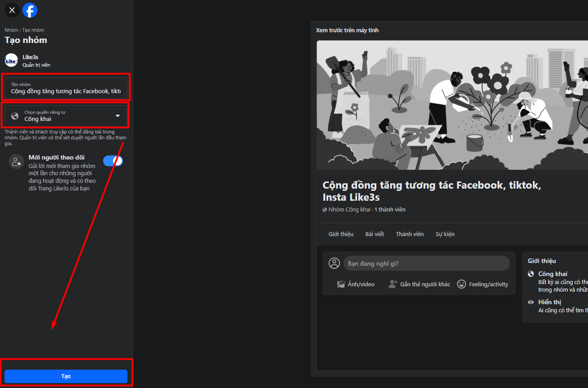Close the create group dialog with X

tap(12, 10)
